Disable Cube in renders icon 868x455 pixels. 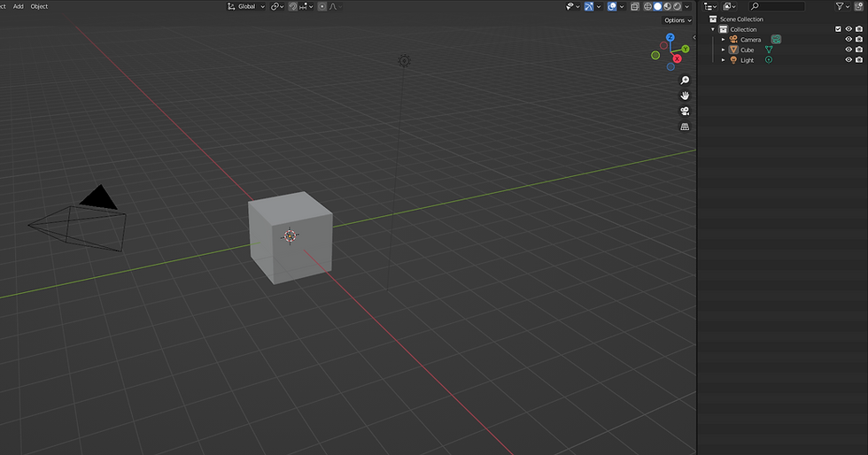tap(859, 50)
